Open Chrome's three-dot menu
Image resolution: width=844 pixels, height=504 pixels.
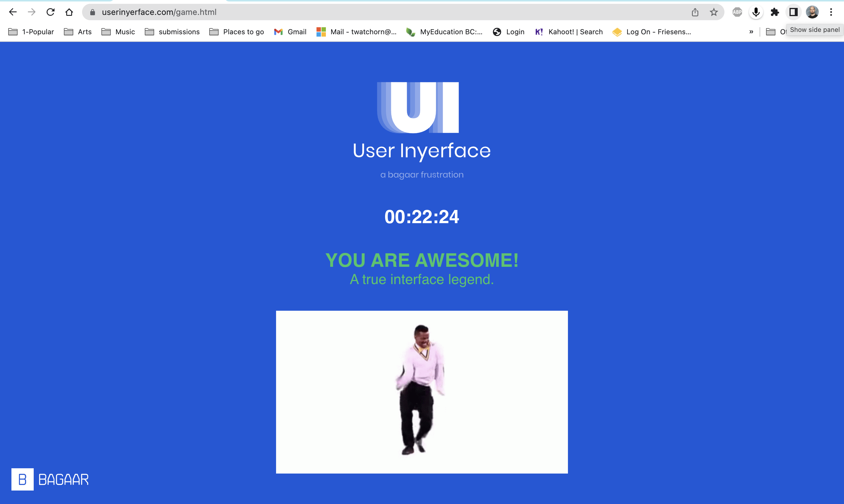coord(831,12)
